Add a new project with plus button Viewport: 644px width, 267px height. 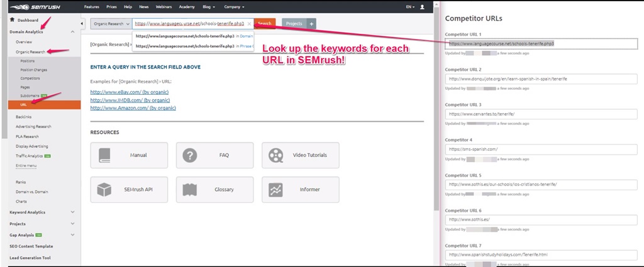pyautogui.click(x=311, y=24)
